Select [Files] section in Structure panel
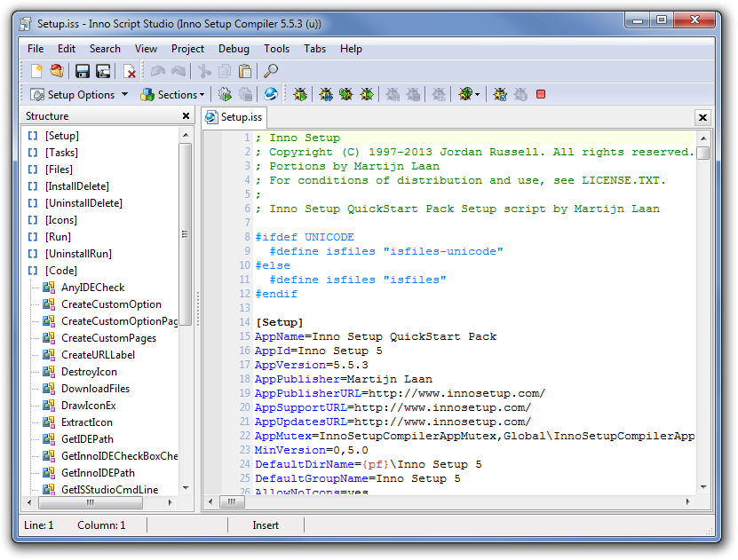 [59, 170]
